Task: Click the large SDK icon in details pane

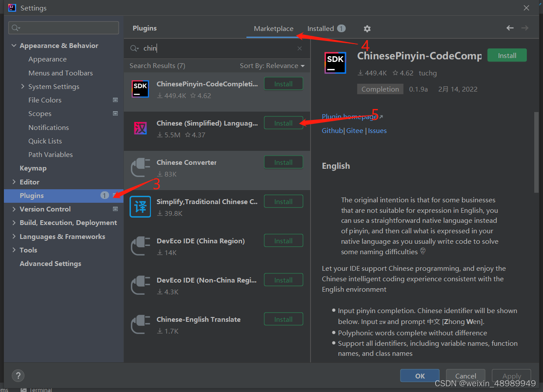Action: click(x=335, y=62)
